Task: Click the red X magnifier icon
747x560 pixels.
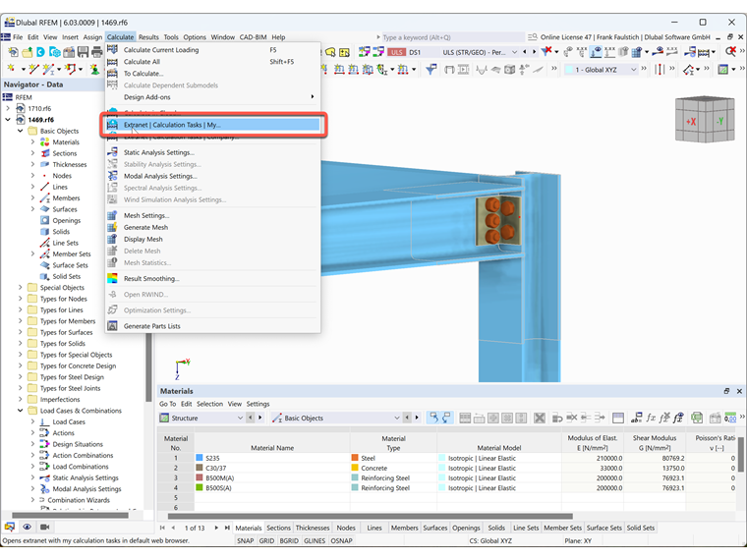Action: [730, 51]
